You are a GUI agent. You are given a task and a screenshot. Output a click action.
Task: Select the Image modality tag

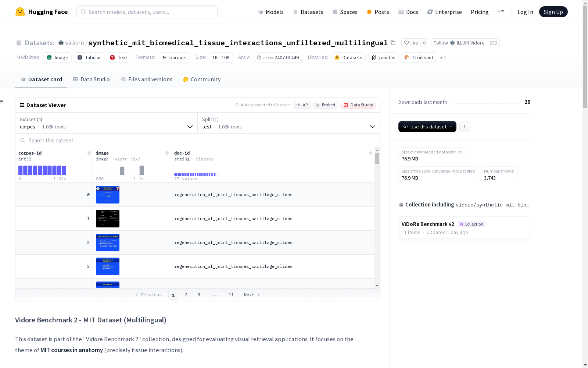57,57
